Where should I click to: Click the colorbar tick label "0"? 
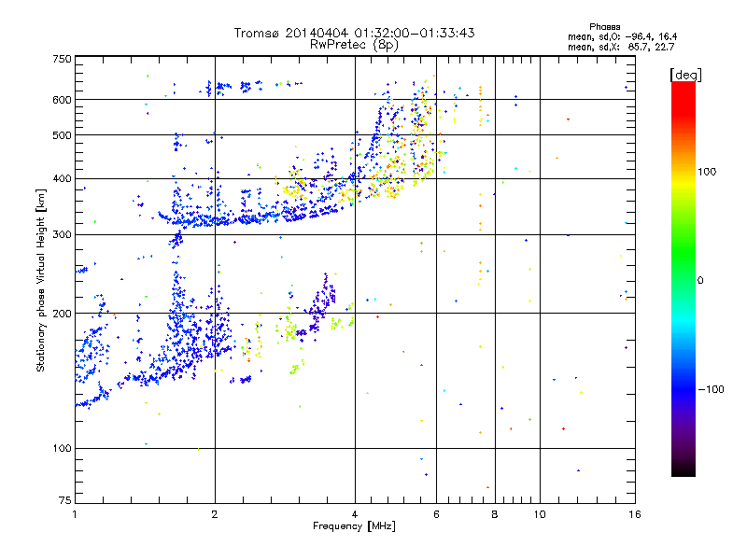[x=700, y=281]
